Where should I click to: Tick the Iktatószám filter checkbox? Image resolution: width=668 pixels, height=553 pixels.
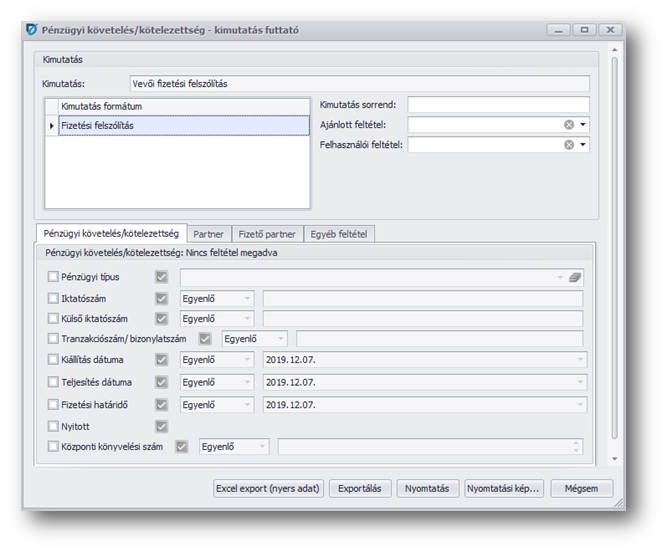[x=54, y=298]
